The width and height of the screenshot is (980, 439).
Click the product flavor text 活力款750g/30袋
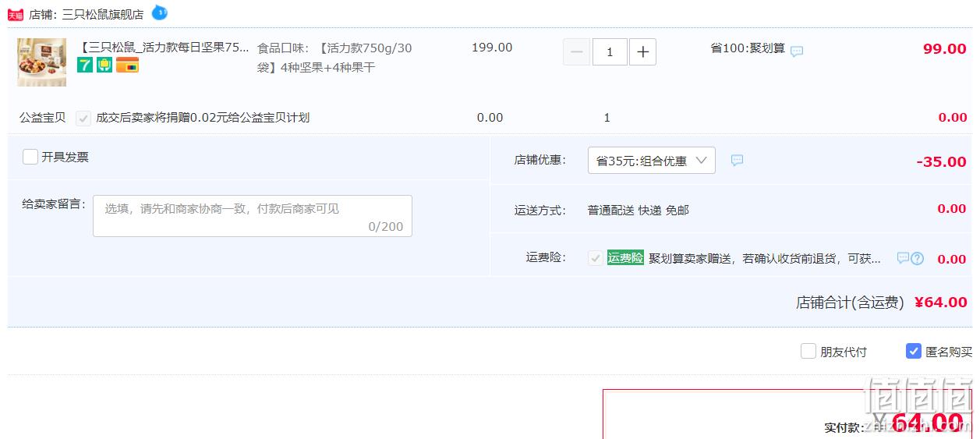pyautogui.click(x=334, y=58)
